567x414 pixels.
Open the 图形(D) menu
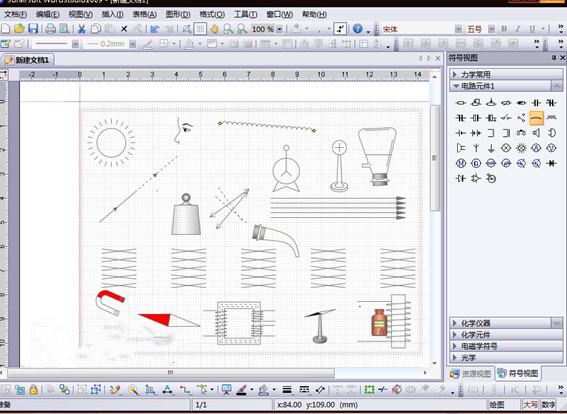point(178,14)
